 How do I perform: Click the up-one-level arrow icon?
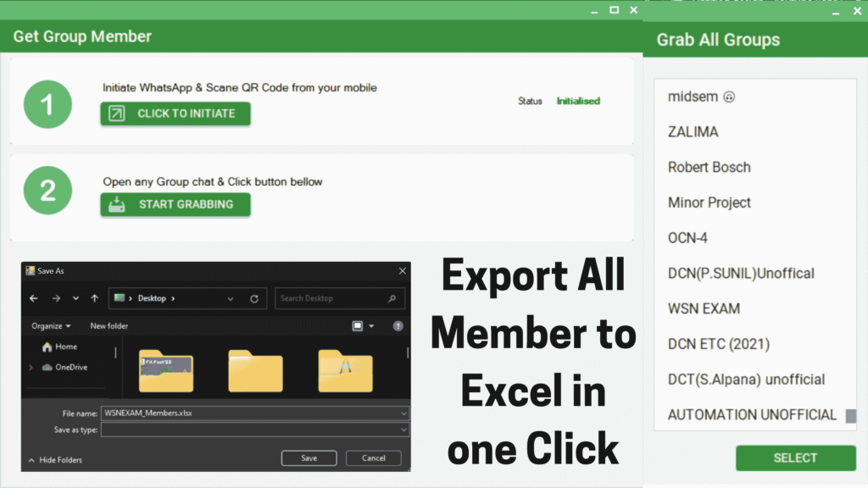(x=94, y=298)
